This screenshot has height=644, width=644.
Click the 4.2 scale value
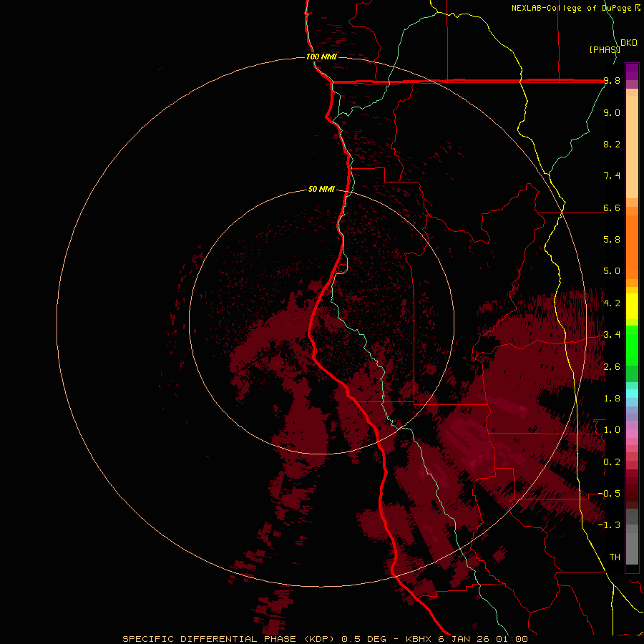tap(612, 303)
